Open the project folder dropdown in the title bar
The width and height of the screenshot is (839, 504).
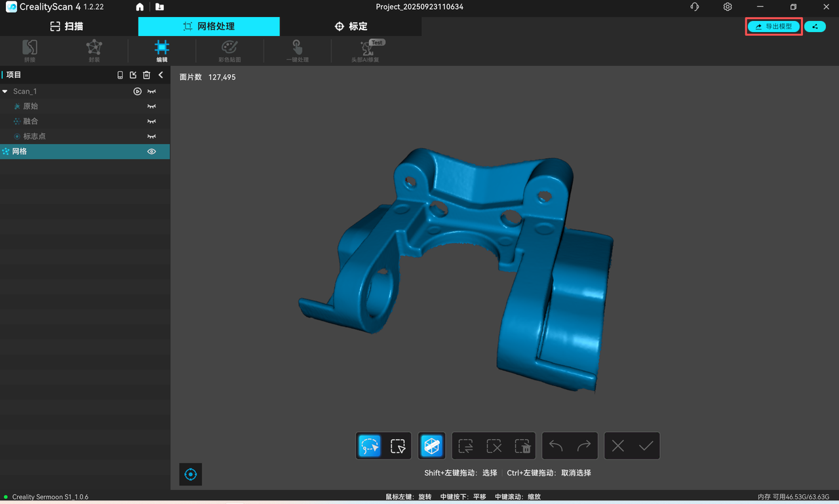pos(160,7)
